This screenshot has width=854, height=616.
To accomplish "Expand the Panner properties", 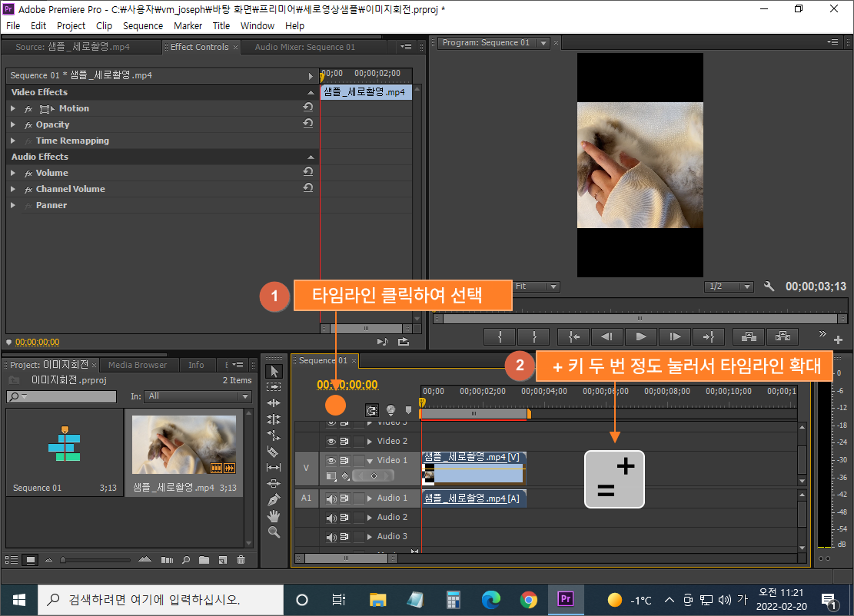I will [13, 205].
